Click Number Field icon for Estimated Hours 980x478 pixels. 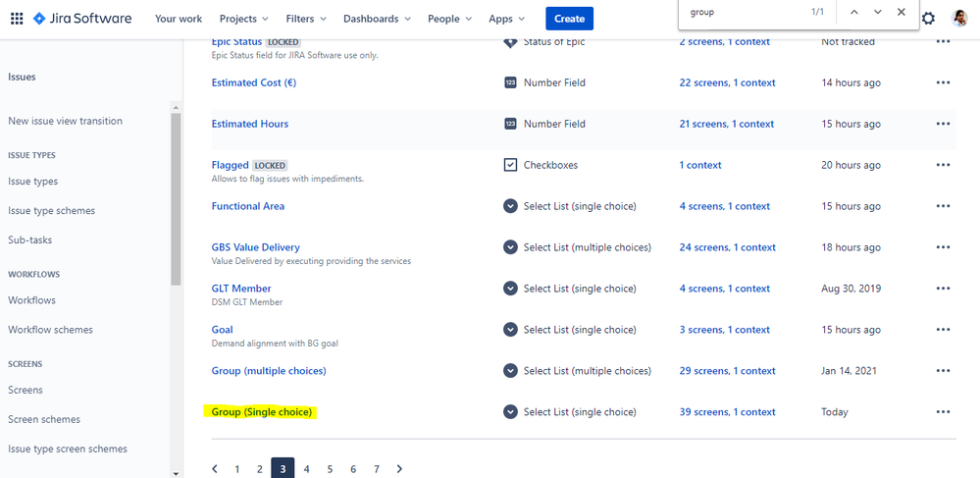[510, 124]
